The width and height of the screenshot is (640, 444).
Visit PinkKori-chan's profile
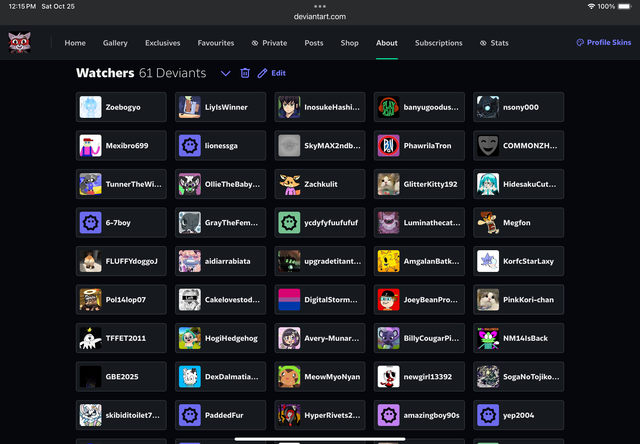(x=518, y=300)
